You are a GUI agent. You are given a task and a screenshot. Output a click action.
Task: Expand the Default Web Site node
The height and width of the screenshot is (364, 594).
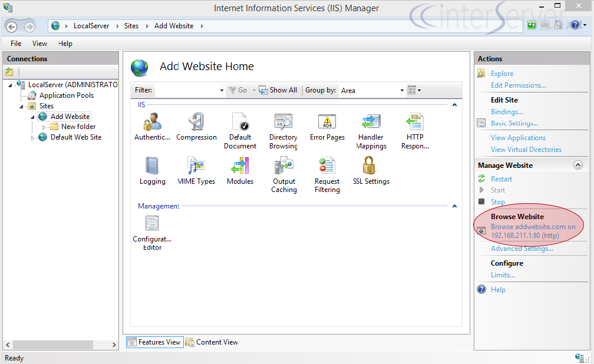click(x=32, y=138)
